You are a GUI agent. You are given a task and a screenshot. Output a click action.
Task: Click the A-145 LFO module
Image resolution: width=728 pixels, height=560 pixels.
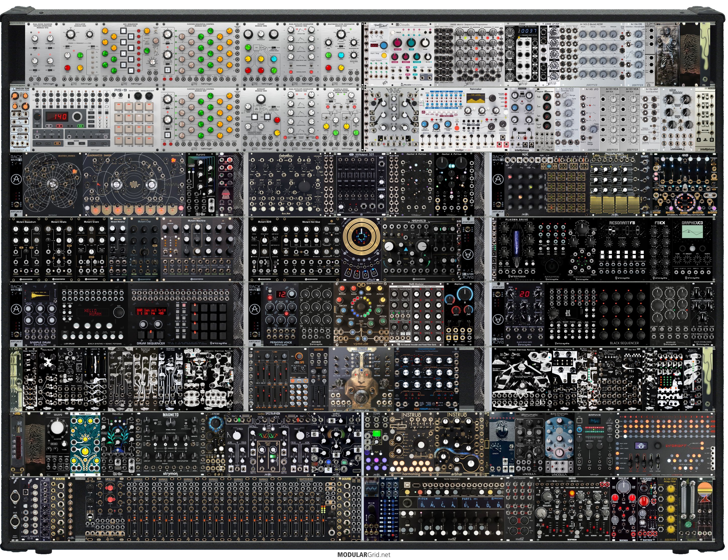click(590, 119)
